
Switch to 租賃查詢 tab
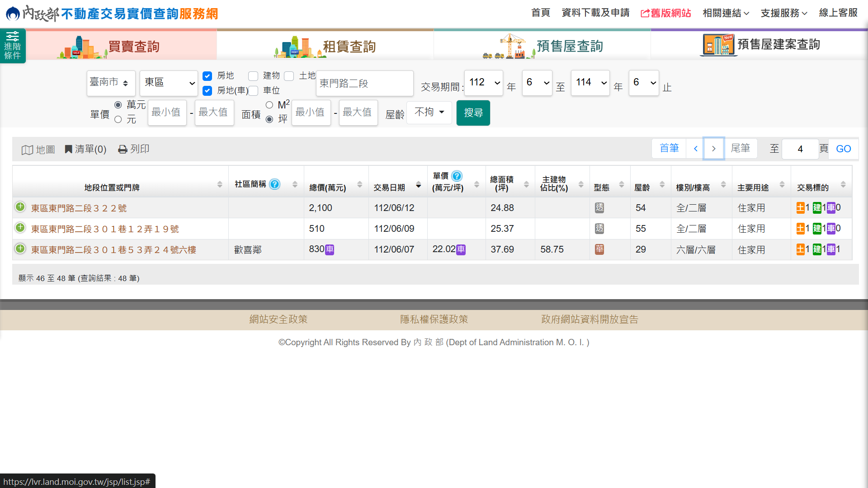point(325,45)
